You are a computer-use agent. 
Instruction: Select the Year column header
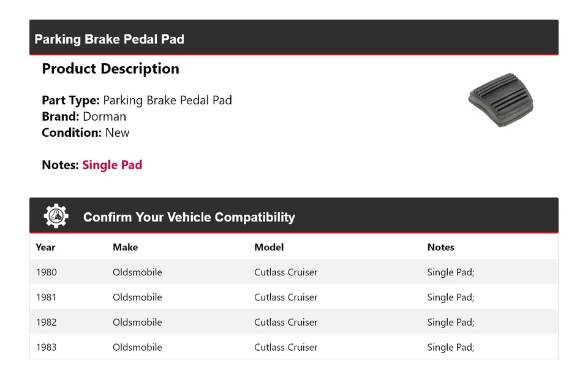point(45,247)
